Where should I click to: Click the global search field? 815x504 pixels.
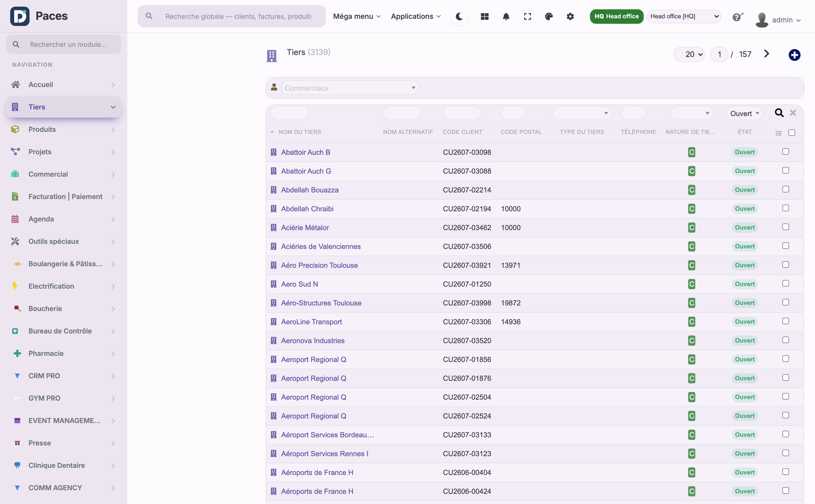tap(232, 16)
